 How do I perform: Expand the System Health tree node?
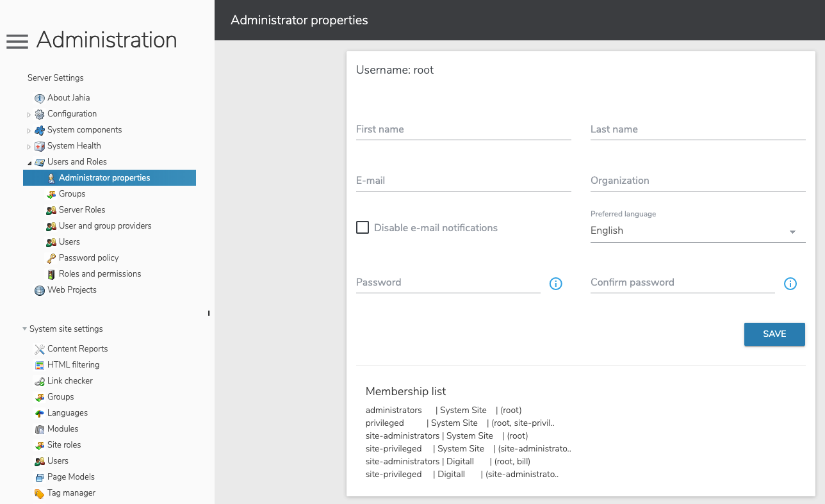29,147
